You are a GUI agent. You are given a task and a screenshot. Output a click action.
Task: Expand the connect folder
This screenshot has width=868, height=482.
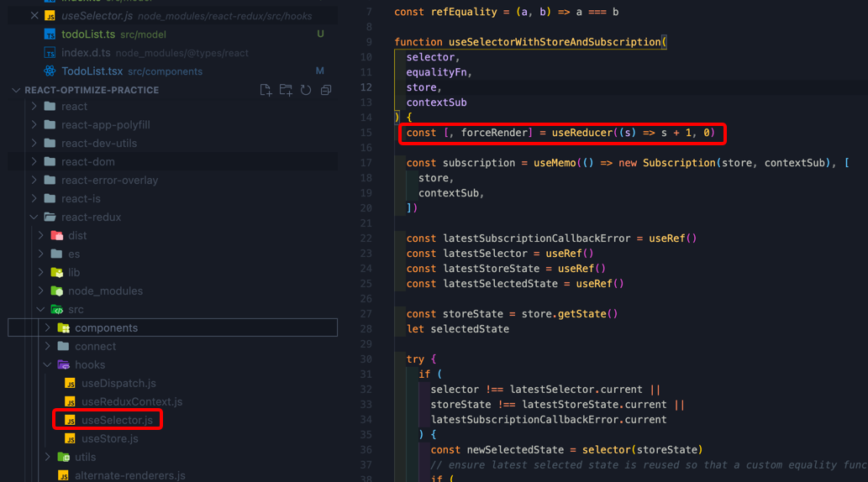coord(48,346)
